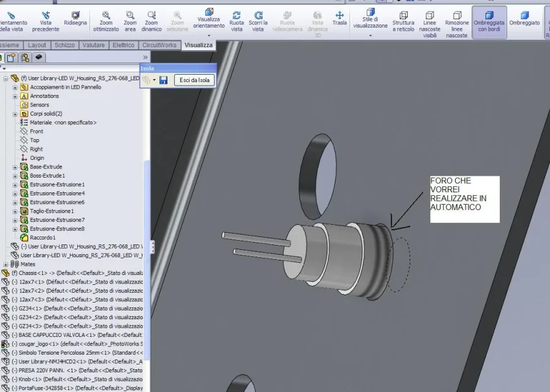This screenshot has height=392, width=550.
Task: Click the visibility icon in Isola toolbar
Action: (147, 80)
